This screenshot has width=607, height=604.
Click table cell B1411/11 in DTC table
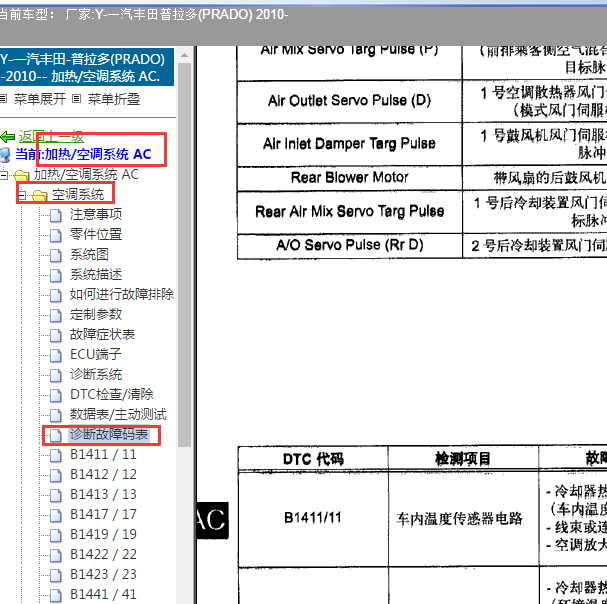(x=313, y=518)
